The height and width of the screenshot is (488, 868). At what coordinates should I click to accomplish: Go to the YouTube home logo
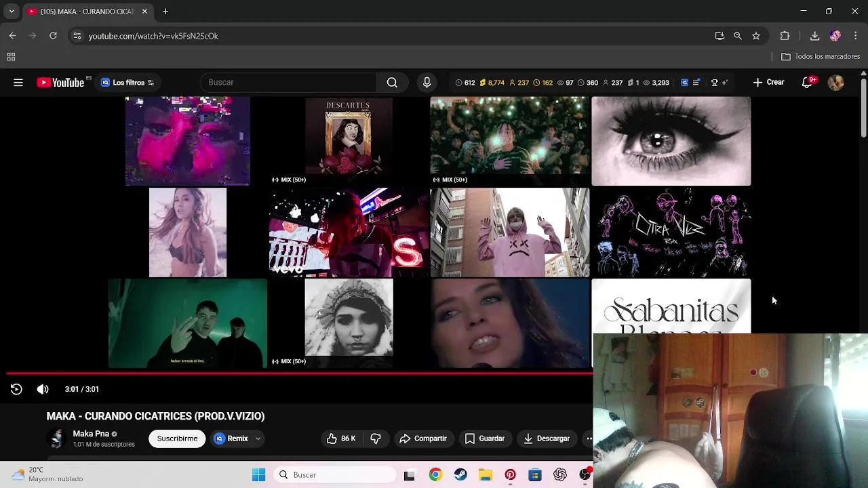coord(60,83)
